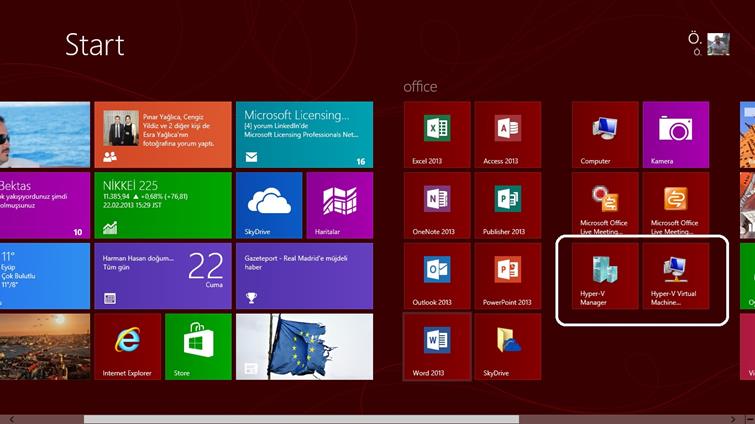Open the messaging tile labeled Bektas
Image resolution: width=755 pixels, height=424 pixels.
(45, 206)
